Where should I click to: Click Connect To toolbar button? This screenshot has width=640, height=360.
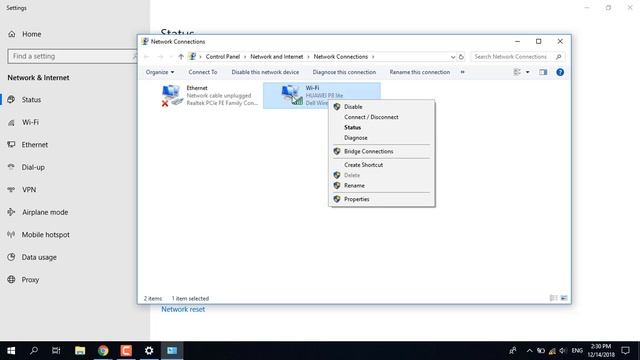(203, 72)
